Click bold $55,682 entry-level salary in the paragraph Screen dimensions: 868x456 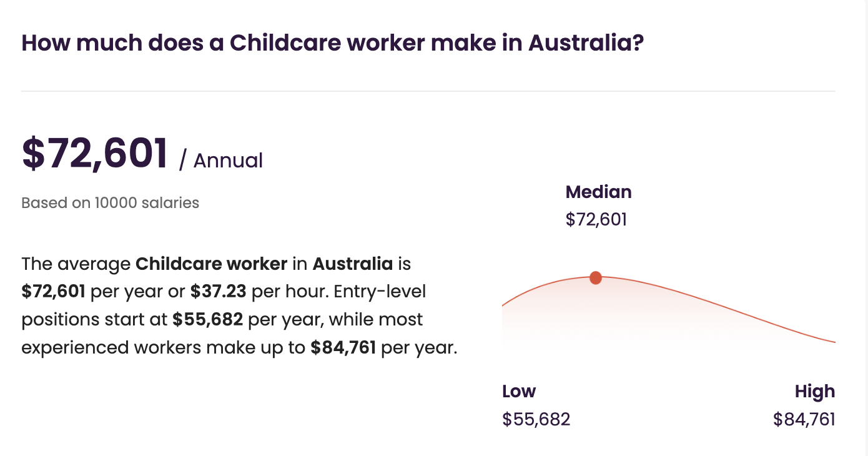(207, 320)
